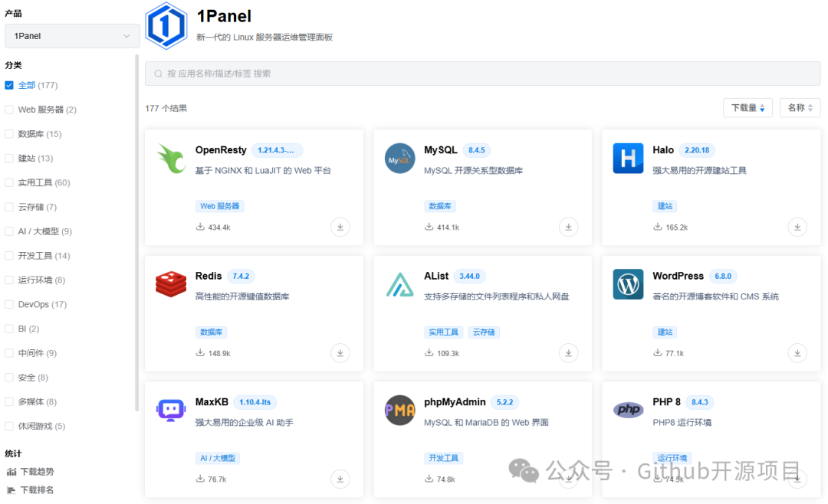Screen dimensions: 828x504
Task: Click the MaxKB robot icon
Action: (171, 410)
